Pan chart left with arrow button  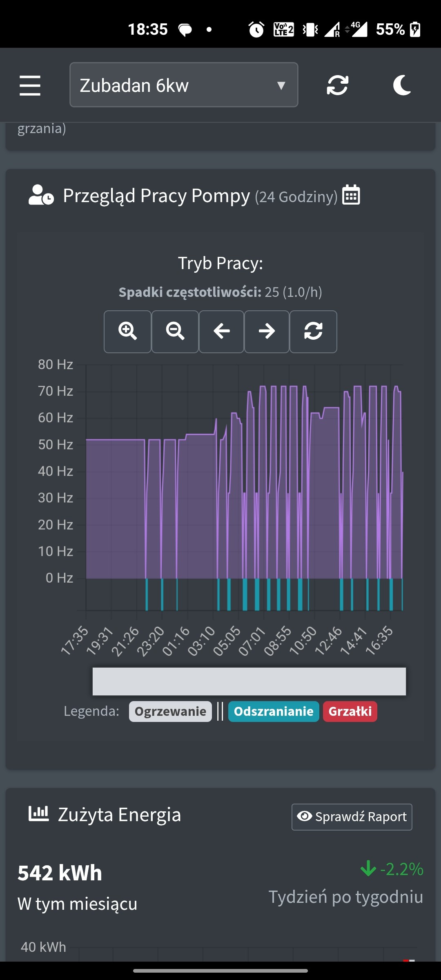point(221,331)
